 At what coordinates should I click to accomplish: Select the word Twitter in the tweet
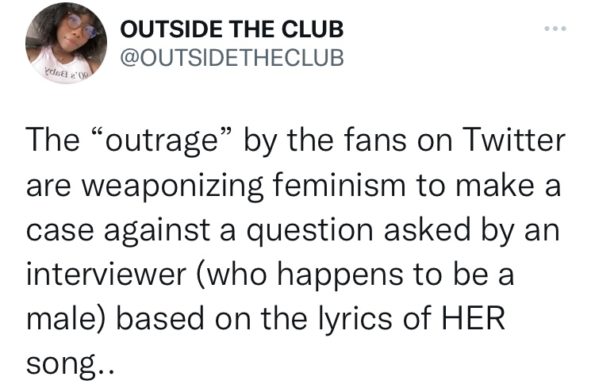515,140
